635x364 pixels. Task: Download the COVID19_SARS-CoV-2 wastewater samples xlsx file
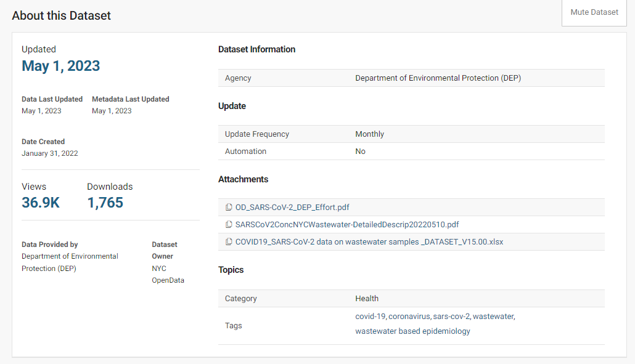[x=369, y=242]
